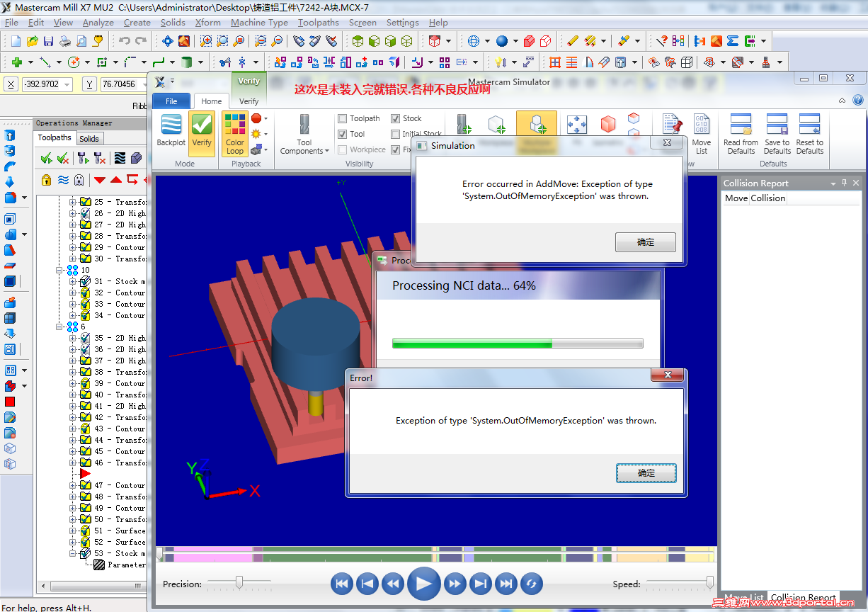
Task: Collapse operation 53 - Stock model node
Action: point(72,553)
